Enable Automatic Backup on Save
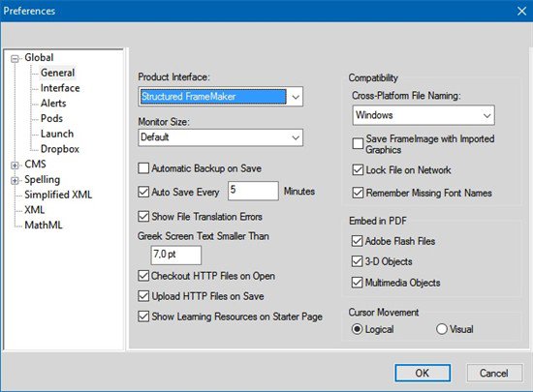Viewport: 533px width, 392px height. click(x=143, y=168)
